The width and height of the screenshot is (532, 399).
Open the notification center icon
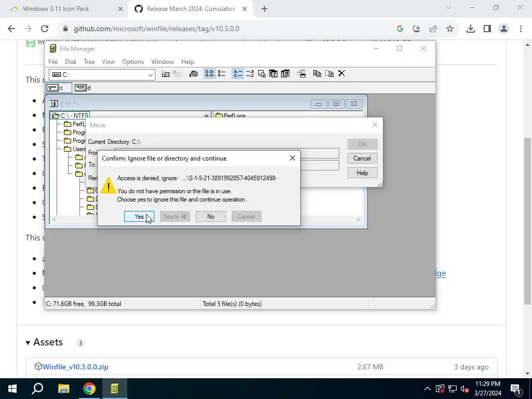(x=515, y=389)
